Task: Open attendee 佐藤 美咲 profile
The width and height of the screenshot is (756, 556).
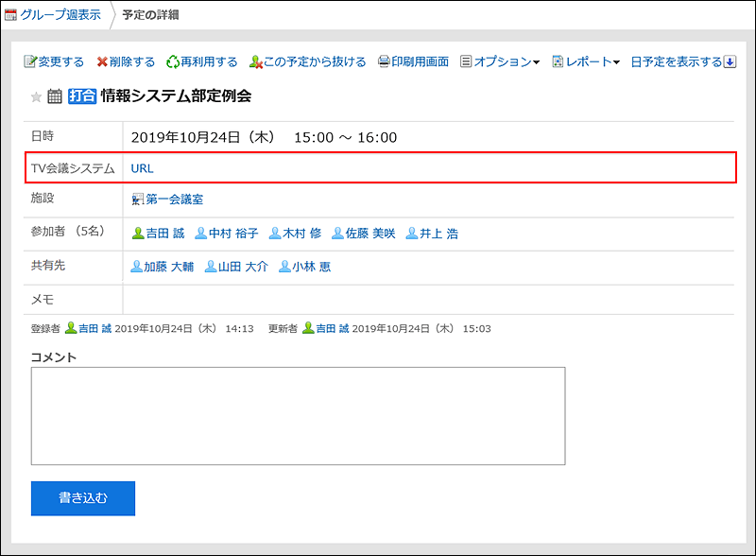Action: tap(370, 234)
